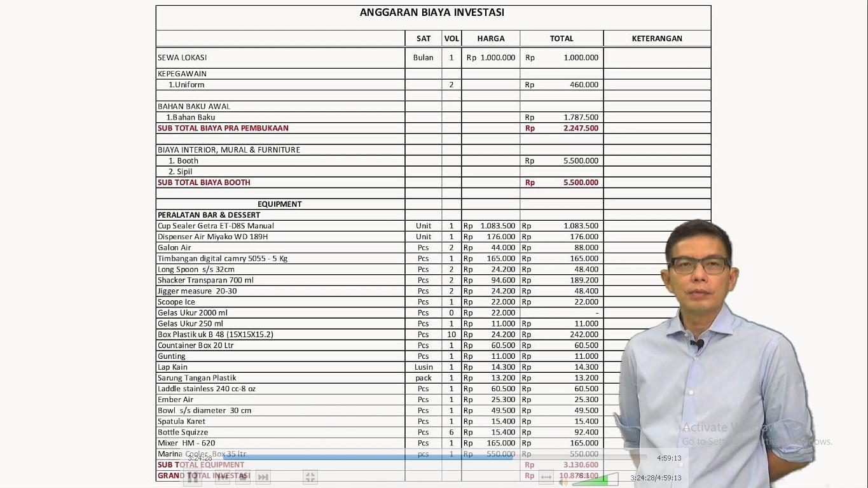Click the EQUIPMENT section heading
Viewport: 868px width, 488px height.
[280, 204]
